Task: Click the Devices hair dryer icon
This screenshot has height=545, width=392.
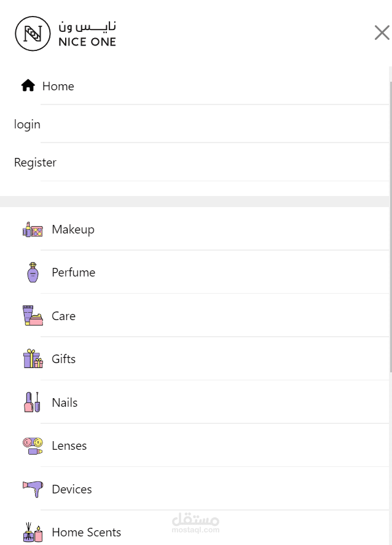Action: pos(33,489)
